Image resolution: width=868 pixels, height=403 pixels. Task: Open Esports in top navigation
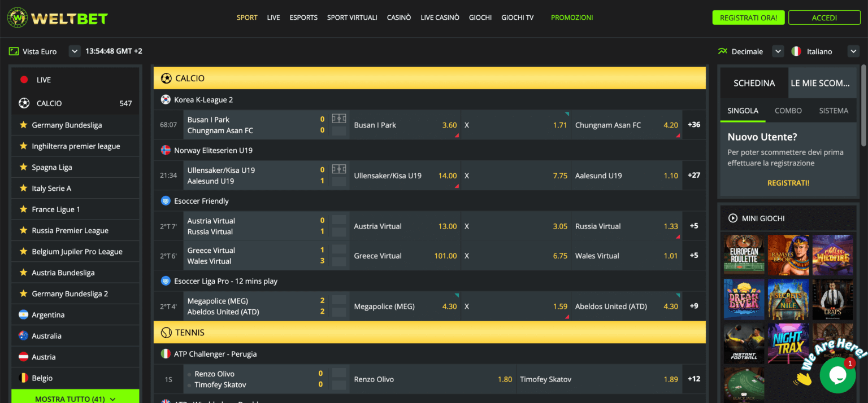coord(303,17)
